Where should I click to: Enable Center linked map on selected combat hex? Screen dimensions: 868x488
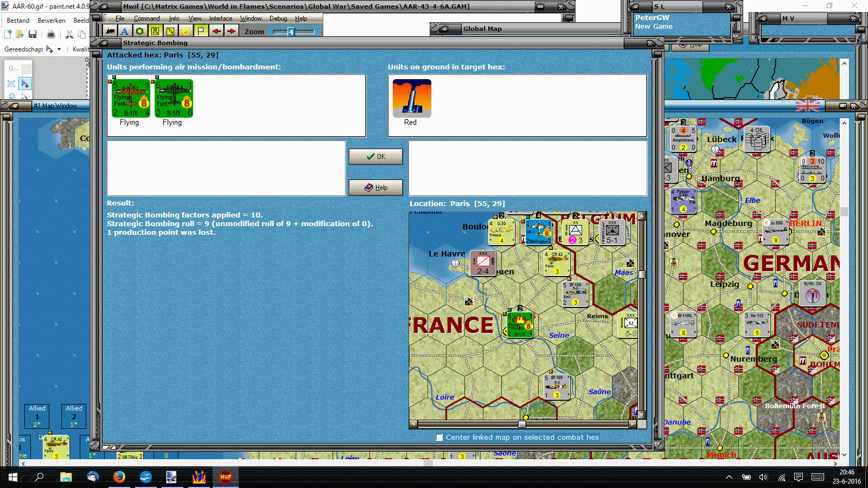click(x=439, y=438)
